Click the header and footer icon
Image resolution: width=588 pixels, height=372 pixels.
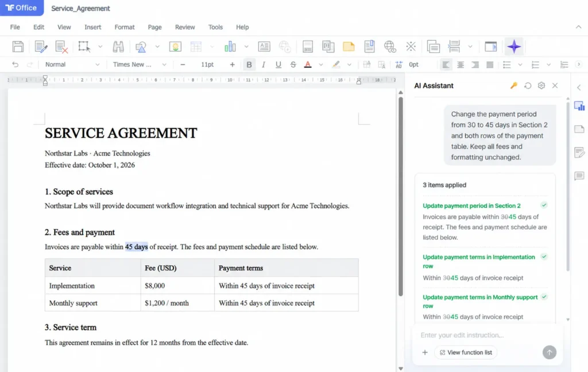(x=308, y=47)
